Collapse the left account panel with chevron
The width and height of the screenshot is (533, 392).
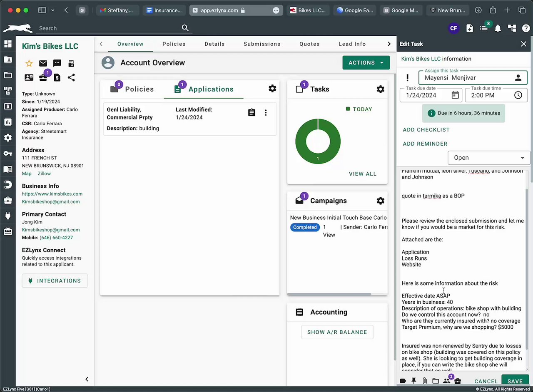pos(87,379)
